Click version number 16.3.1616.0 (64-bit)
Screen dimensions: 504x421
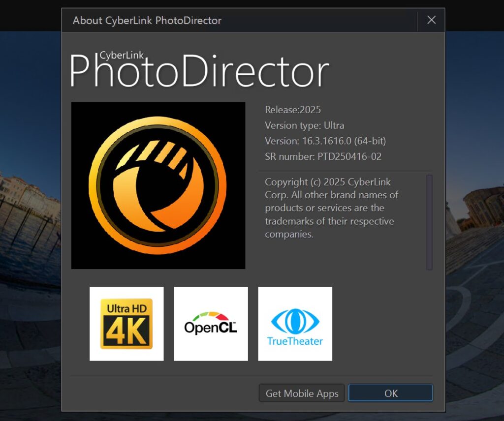(x=344, y=141)
